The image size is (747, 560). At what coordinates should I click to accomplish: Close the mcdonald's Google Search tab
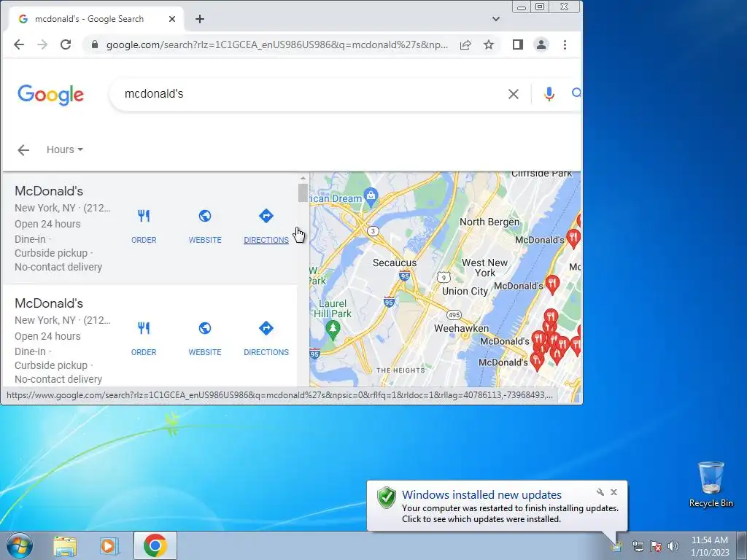click(172, 19)
